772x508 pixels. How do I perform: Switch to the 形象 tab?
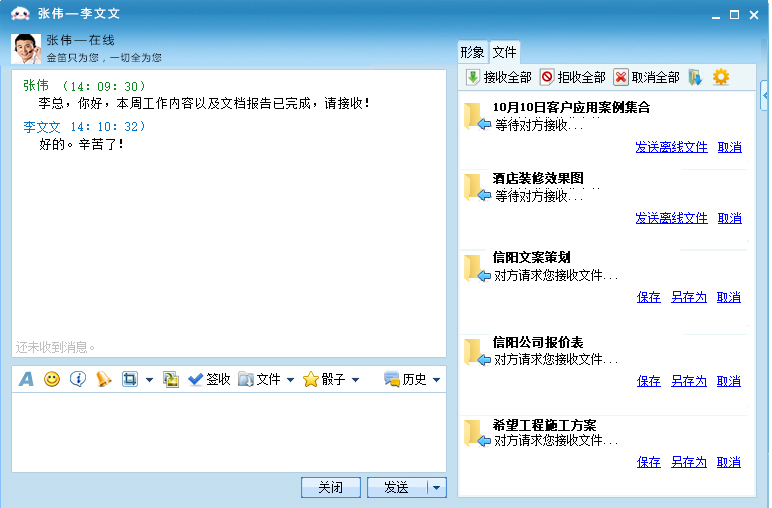(472, 52)
